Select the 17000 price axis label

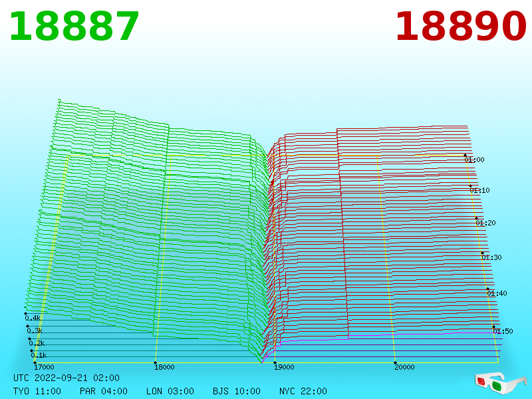click(x=44, y=367)
